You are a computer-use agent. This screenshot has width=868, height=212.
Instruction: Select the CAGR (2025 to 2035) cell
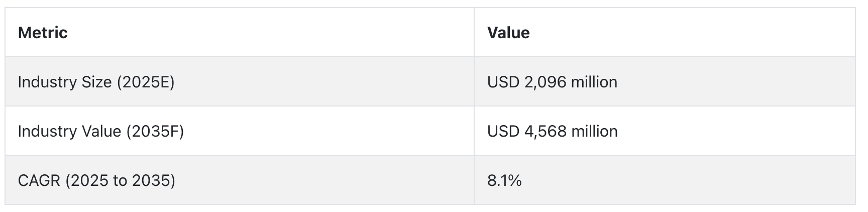[240, 180]
